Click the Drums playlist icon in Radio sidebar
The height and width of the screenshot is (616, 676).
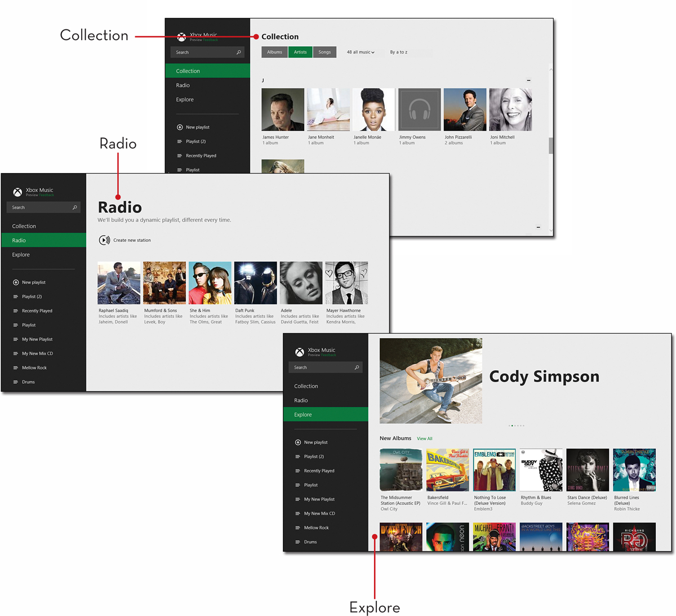click(x=16, y=382)
